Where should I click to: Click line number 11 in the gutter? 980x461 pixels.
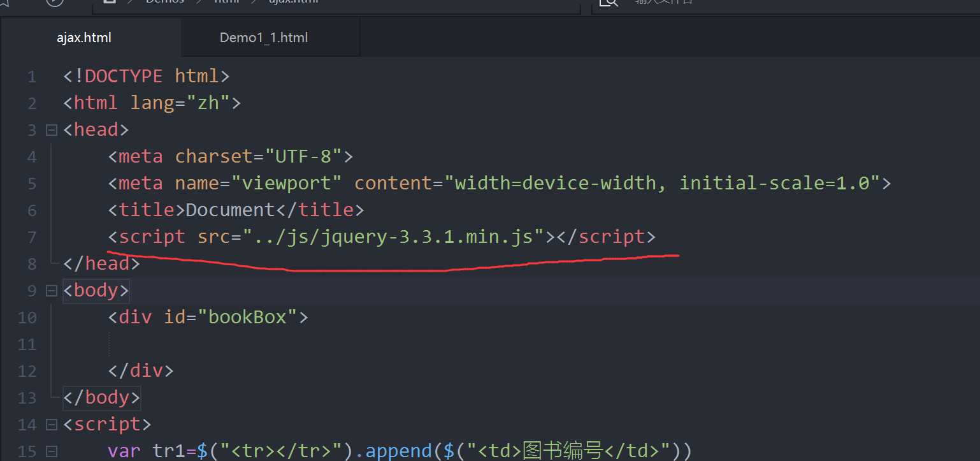tap(27, 344)
